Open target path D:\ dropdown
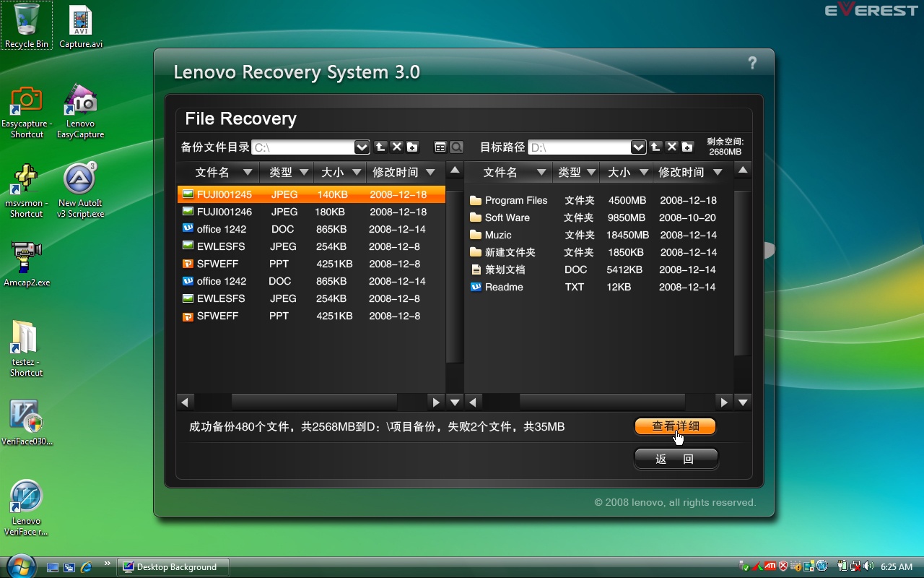This screenshot has height=578, width=924. point(638,147)
